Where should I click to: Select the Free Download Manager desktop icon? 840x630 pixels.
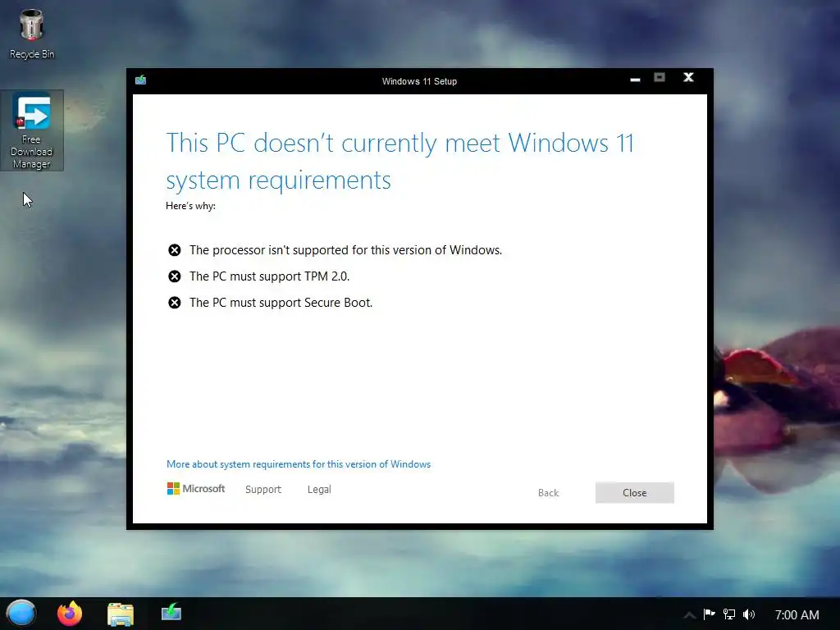tap(32, 130)
